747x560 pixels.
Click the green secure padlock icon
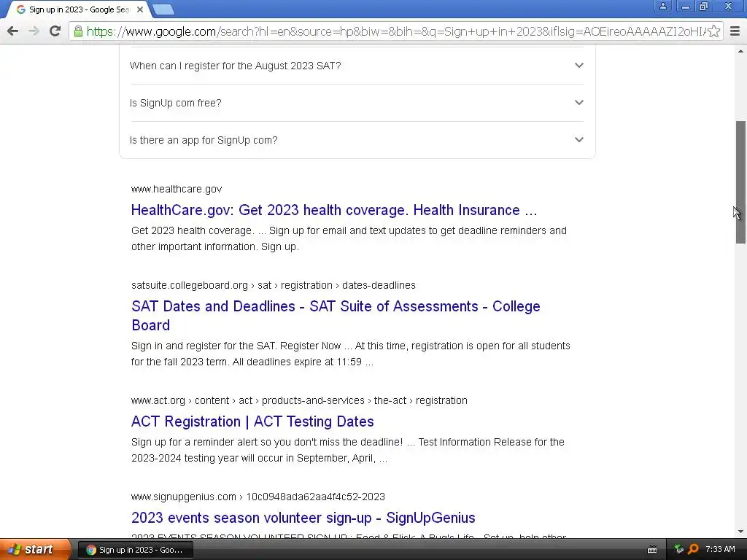[78, 31]
